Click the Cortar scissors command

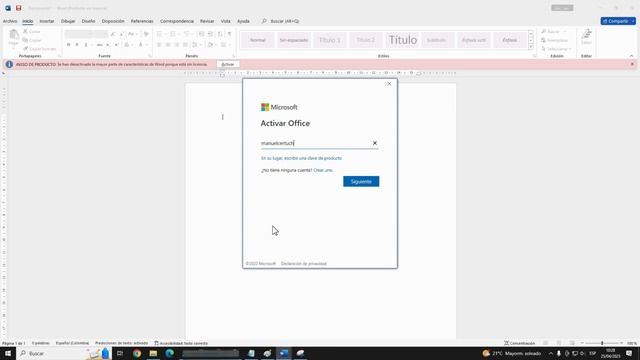32,31
